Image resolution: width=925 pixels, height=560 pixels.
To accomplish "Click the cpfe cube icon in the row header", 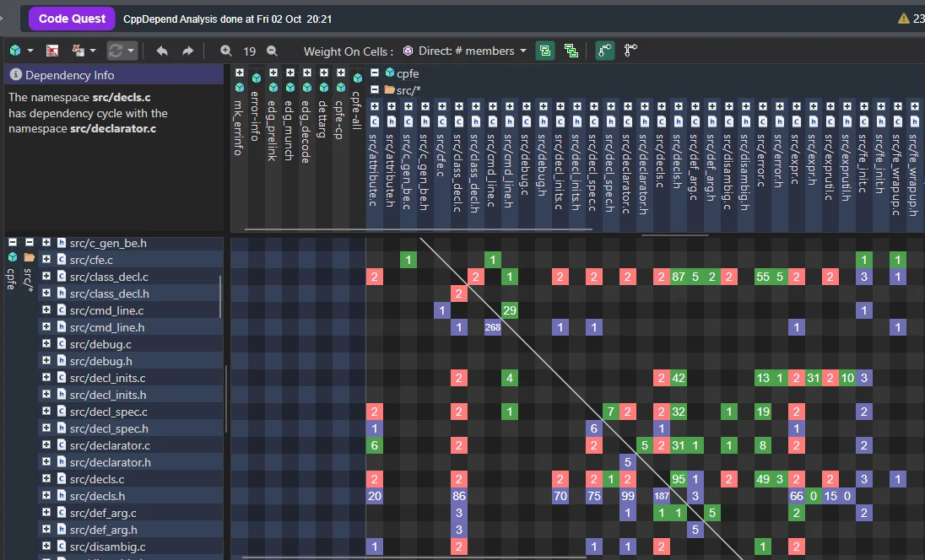I will click(13, 257).
